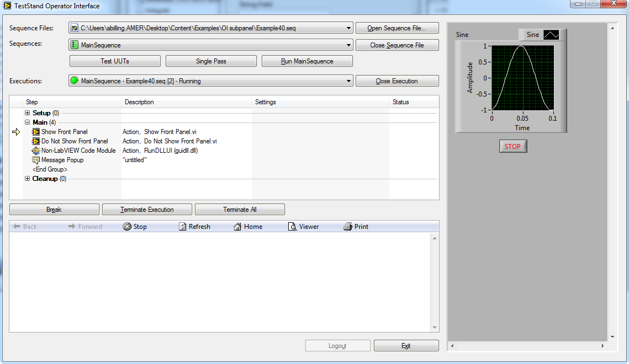Click the Print icon
This screenshot has height=364, width=629.
click(348, 226)
